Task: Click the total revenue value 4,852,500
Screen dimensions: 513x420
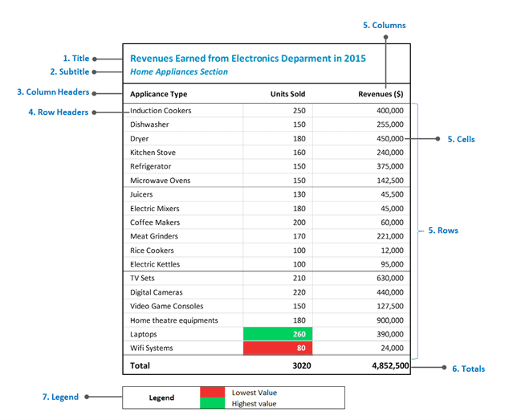Action: pyautogui.click(x=390, y=365)
